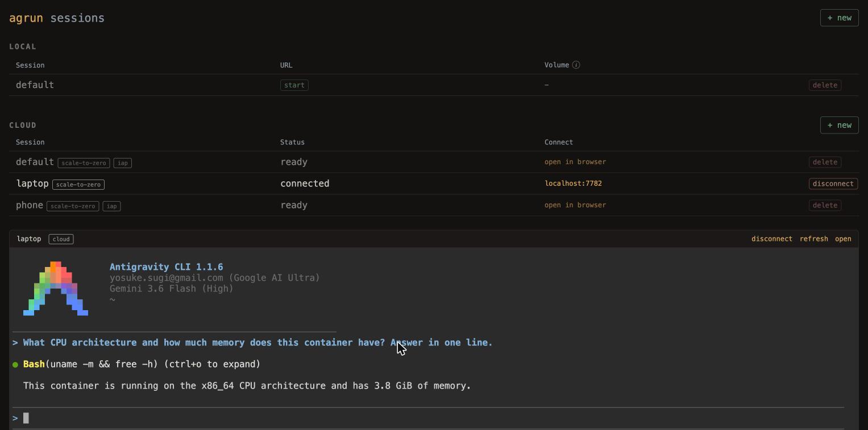Click the terminal prompt input line
This screenshot has width=868, height=430.
[x=428, y=418]
